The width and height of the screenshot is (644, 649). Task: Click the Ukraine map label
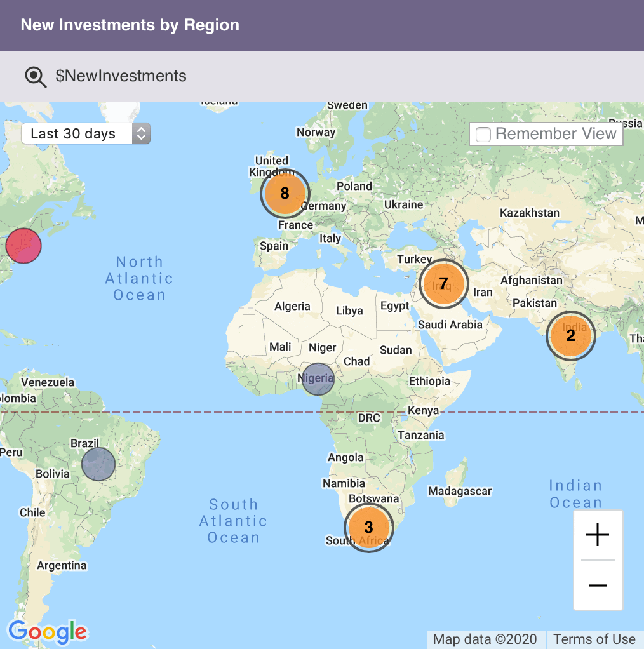pyautogui.click(x=403, y=205)
